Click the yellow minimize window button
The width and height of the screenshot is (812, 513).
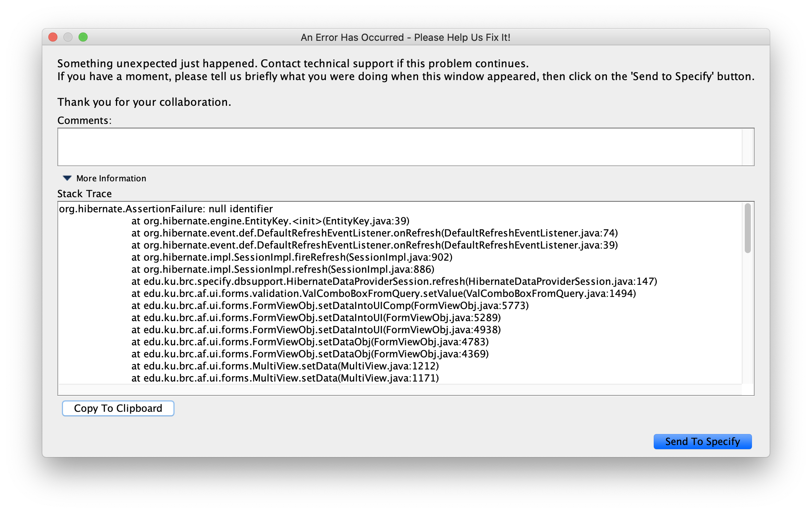(x=68, y=37)
